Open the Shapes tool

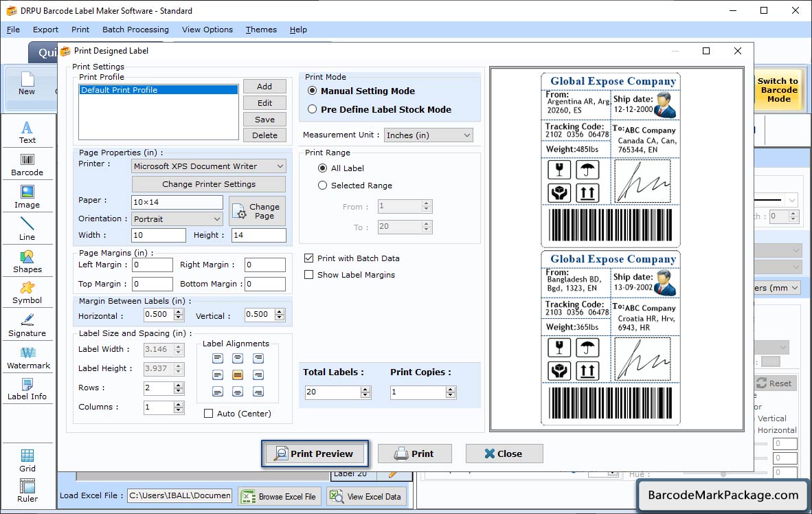(x=27, y=262)
